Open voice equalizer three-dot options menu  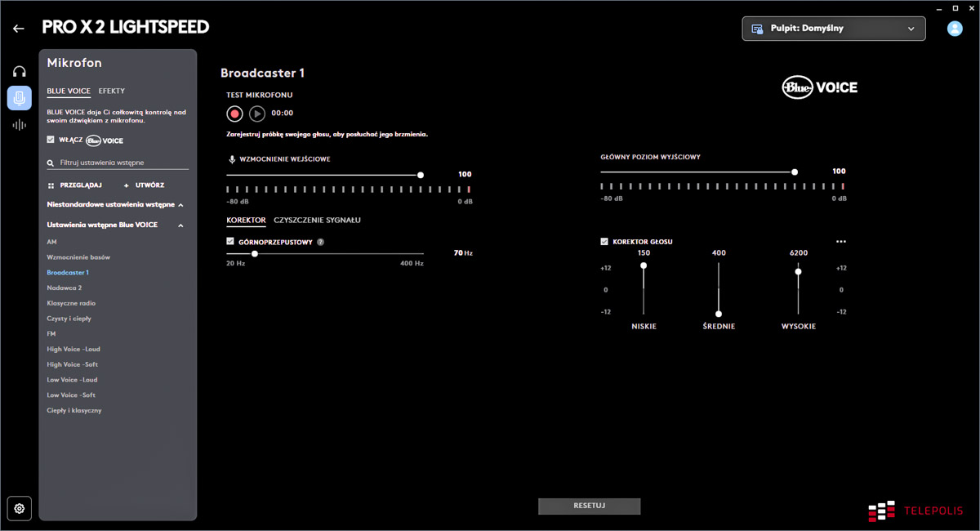[x=841, y=242]
